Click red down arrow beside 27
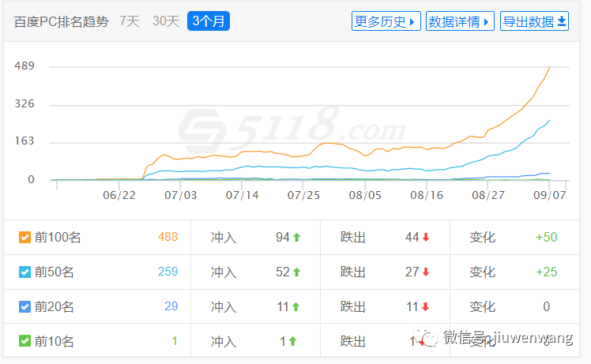Image resolution: width=591 pixels, height=364 pixels. pos(425,272)
